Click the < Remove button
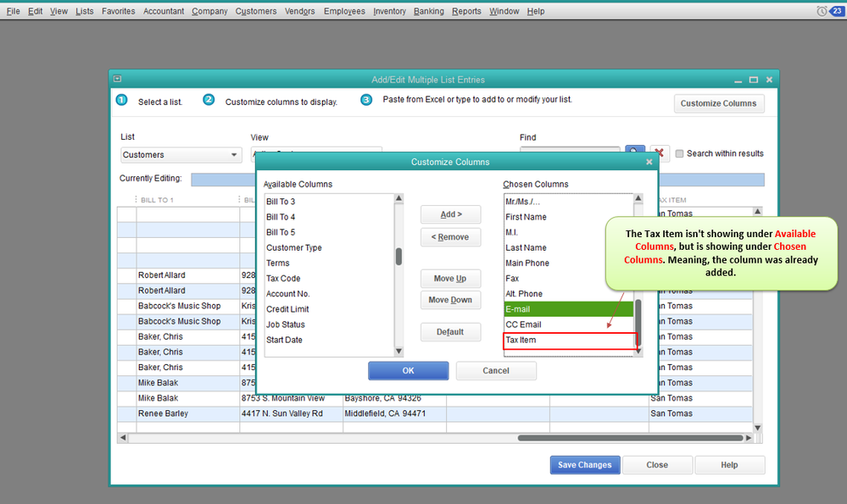The width and height of the screenshot is (847, 504). click(450, 237)
